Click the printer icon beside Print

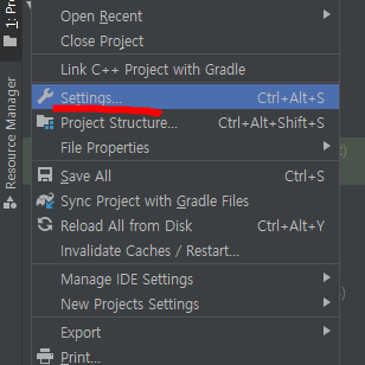(45, 356)
